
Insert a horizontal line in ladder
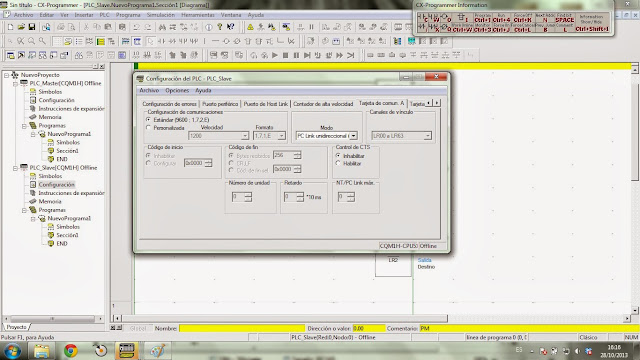tap(216, 41)
